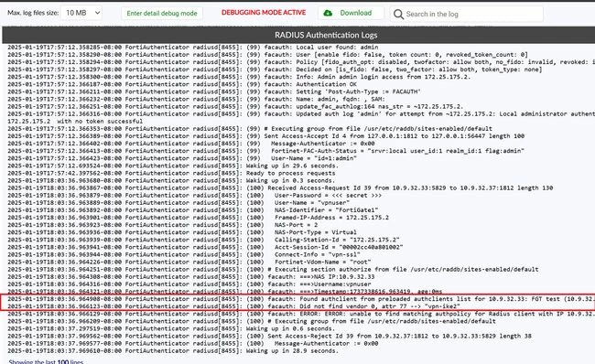Select the 'Framed-IP-Address = 172.25.175.2' log line
The height and width of the screenshot is (364, 595).
[198, 218]
